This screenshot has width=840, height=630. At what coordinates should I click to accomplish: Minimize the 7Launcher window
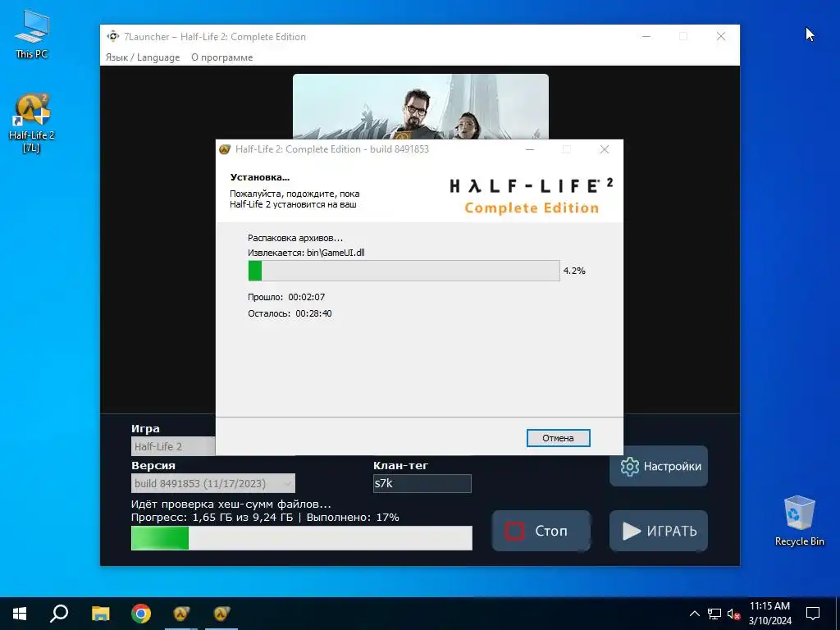[x=646, y=36]
